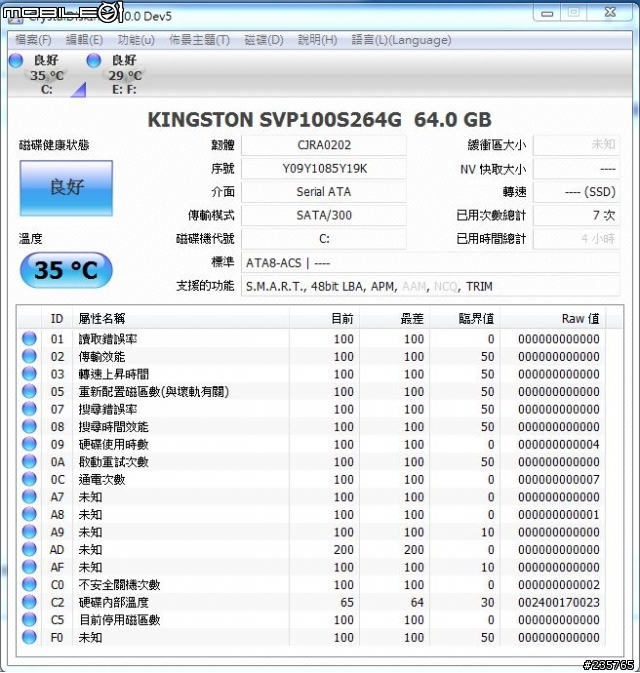Click the drive letter field C:
This screenshot has width=640, height=673.
[324, 238]
